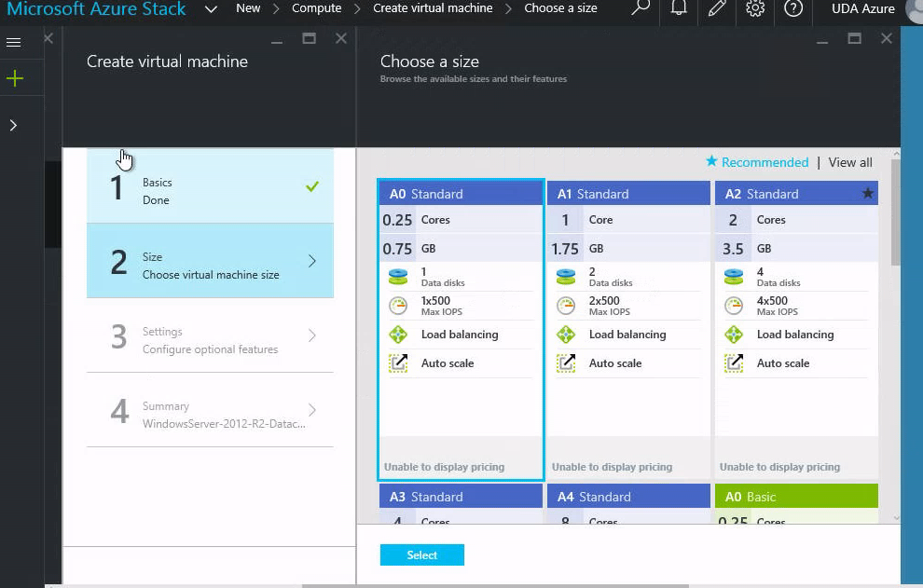The image size is (923, 588).
Task: Click the Select button
Action: [422, 555]
